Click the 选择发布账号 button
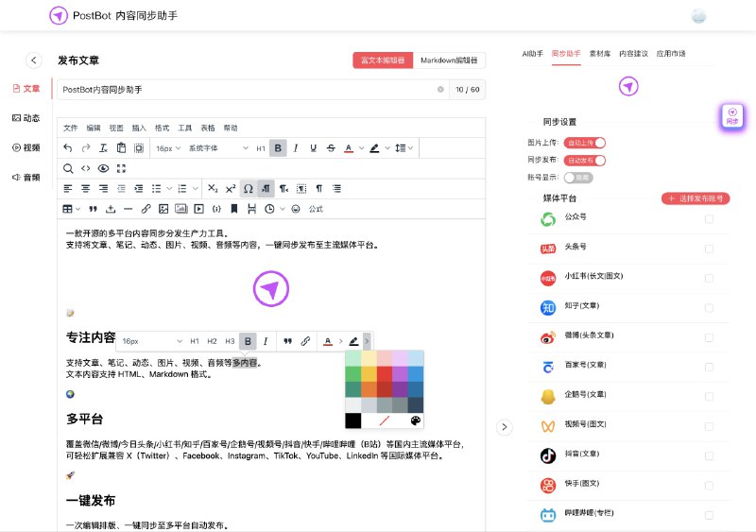The image size is (756, 532). click(696, 198)
